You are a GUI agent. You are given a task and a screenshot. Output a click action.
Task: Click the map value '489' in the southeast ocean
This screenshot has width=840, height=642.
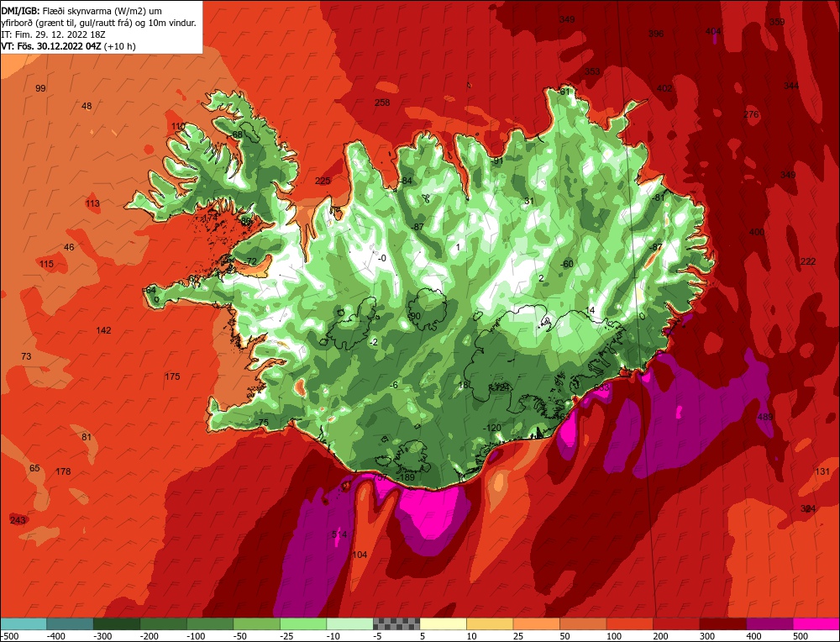pyautogui.click(x=765, y=417)
